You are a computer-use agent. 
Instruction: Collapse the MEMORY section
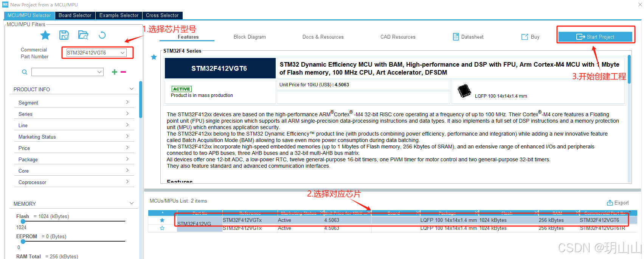point(132,203)
